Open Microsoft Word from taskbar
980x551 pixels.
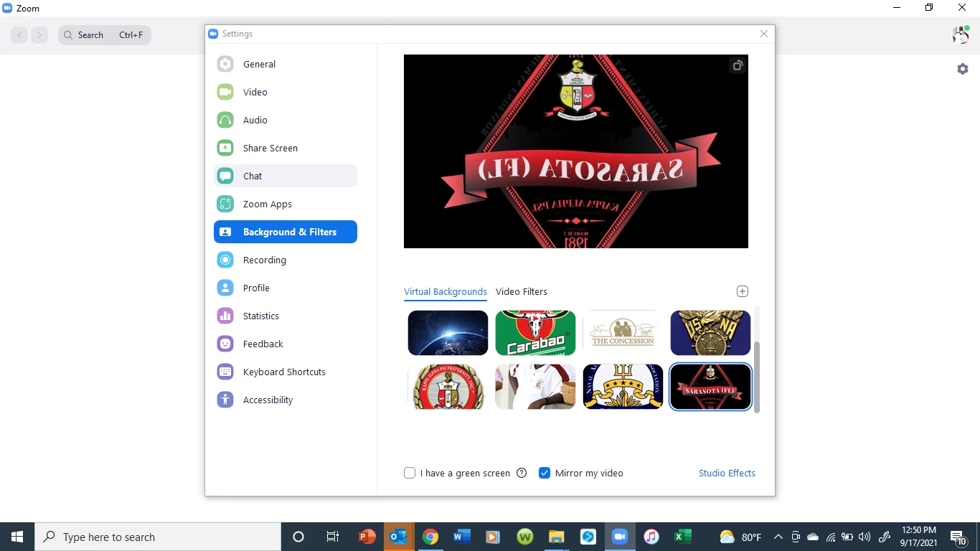[461, 537]
